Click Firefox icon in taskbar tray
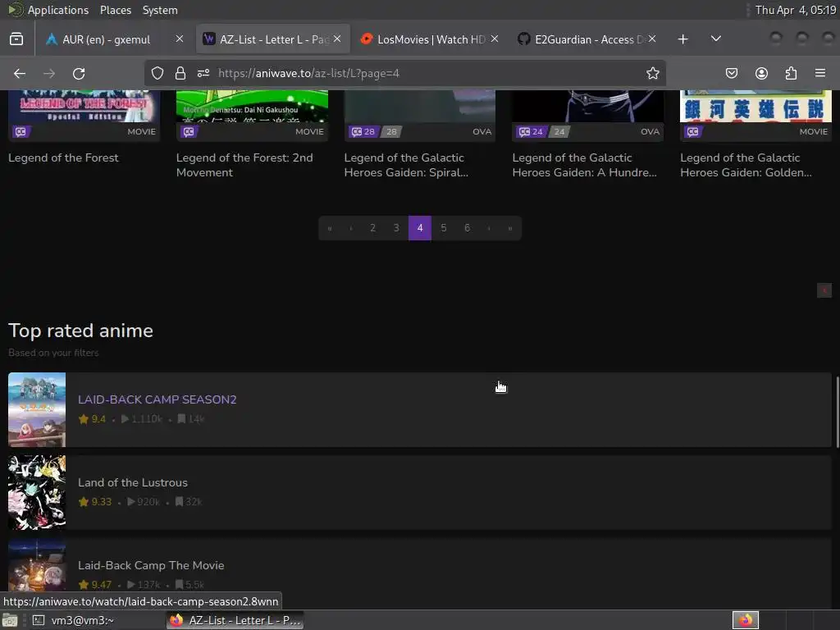The height and width of the screenshot is (630, 840). [x=745, y=620]
